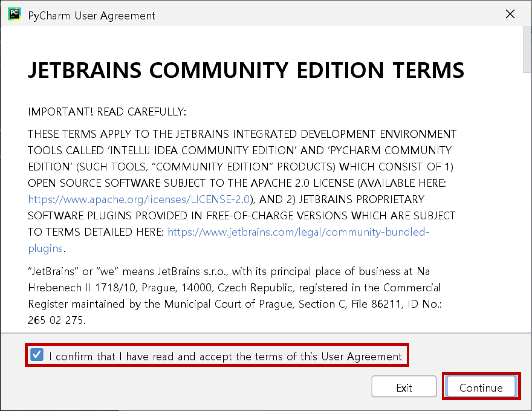Click the paragraph defining "JetBrains" or "we"
Image resolution: width=532 pixels, height=411 pixels.
coord(229,271)
